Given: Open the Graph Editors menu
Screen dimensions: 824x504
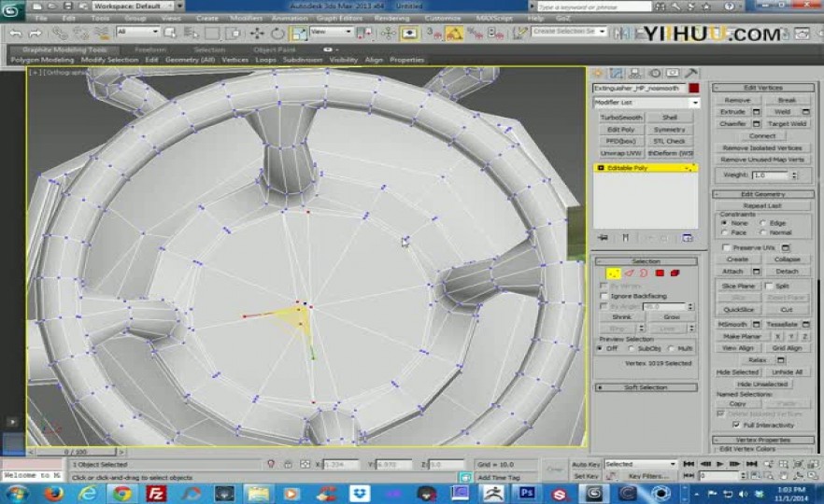Looking at the screenshot, I should point(339,18).
